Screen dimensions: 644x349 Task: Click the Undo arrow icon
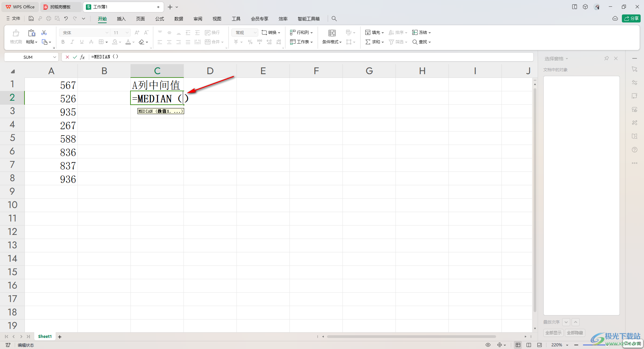point(66,18)
